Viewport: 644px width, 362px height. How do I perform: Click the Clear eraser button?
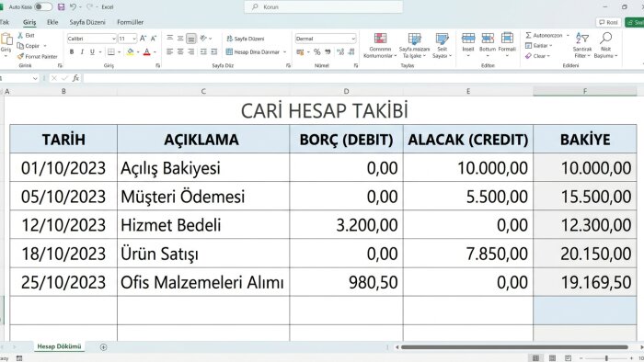click(x=537, y=56)
